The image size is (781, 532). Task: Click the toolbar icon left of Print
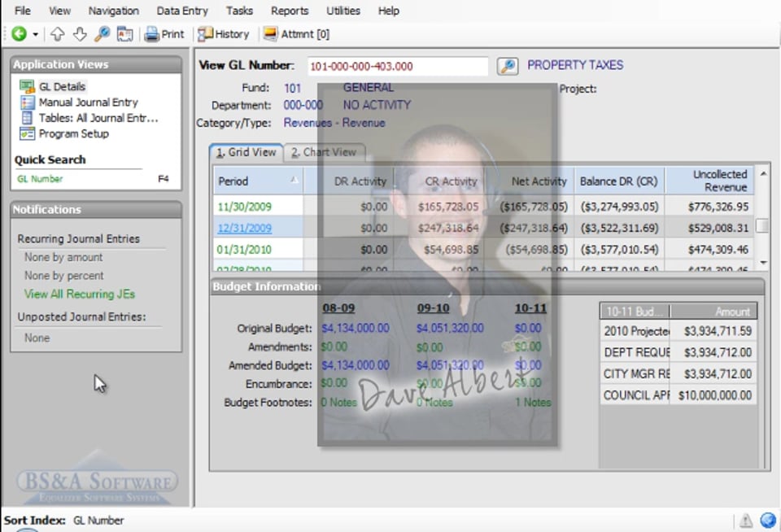coord(124,34)
